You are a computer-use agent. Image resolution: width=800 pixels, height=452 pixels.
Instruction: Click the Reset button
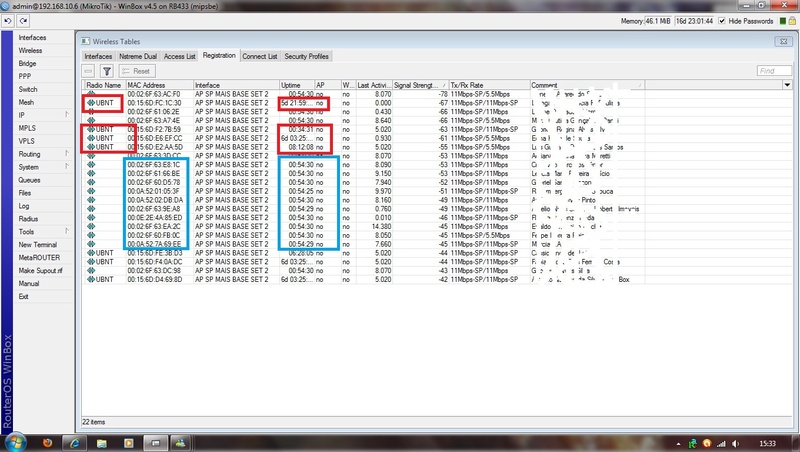tap(137, 71)
